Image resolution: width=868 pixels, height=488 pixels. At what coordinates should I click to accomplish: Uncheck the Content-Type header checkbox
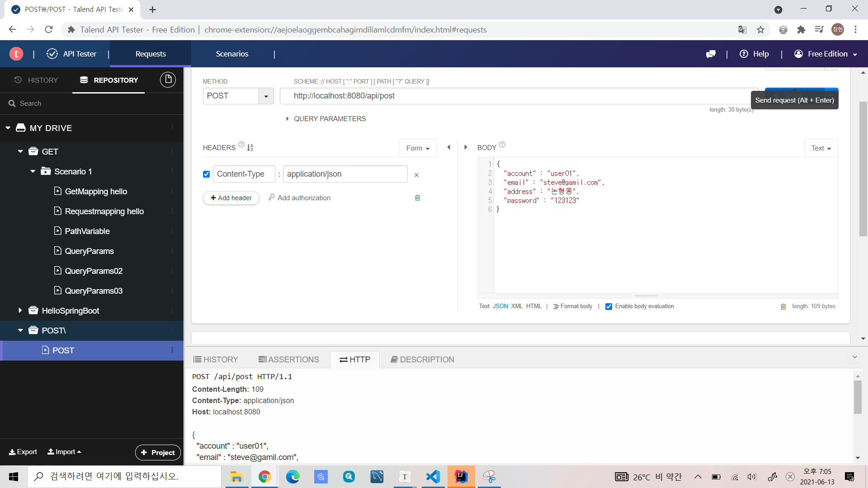pos(206,174)
